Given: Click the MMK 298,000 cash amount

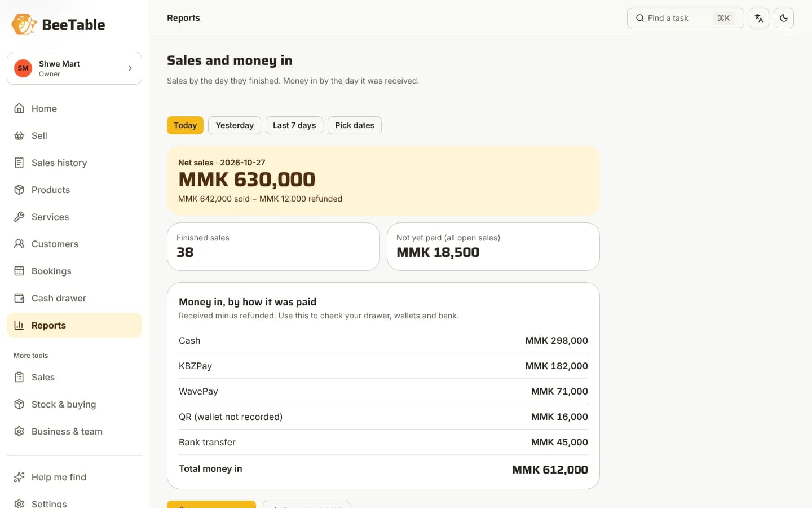Looking at the screenshot, I should [x=557, y=340].
